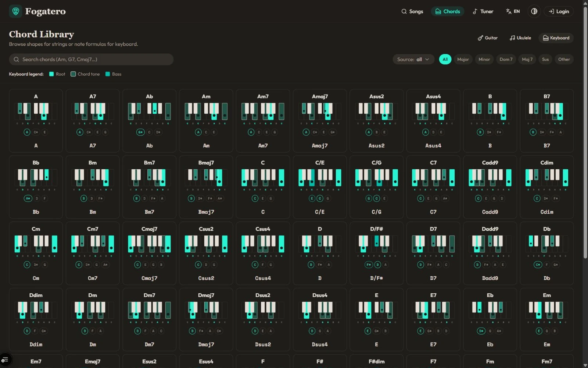Filter chords by Major
Viewport: 588px width, 368px height.
[463, 59]
